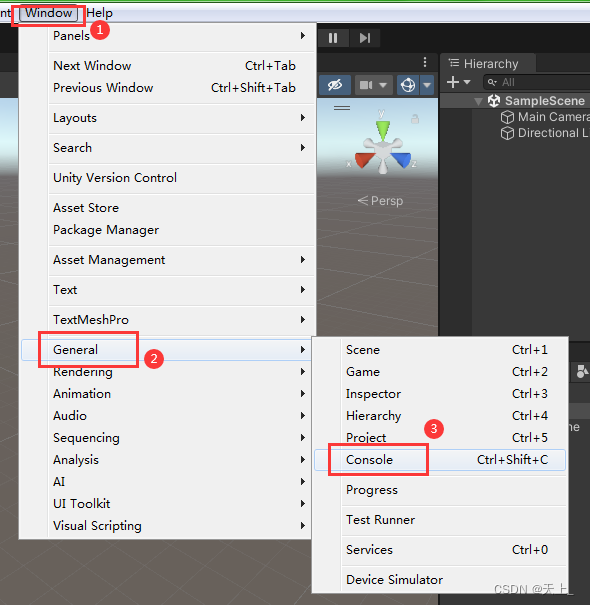Click the Main Camera cube icon
Screen dimensions: 590x605
tap(507, 117)
